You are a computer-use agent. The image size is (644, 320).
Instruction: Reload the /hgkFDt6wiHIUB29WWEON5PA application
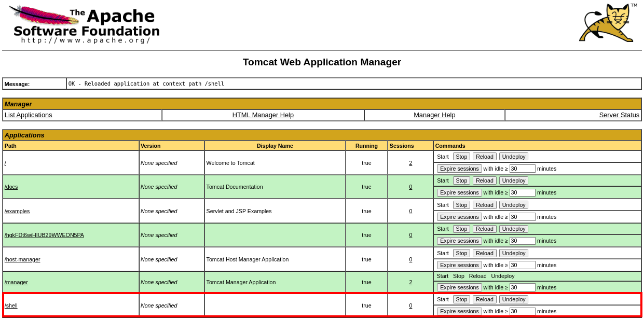coord(485,229)
